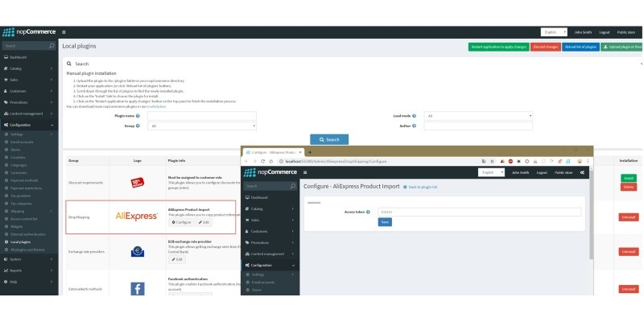
Task: Expand Sales menu on Local plugins page
Action: [x=28, y=80]
